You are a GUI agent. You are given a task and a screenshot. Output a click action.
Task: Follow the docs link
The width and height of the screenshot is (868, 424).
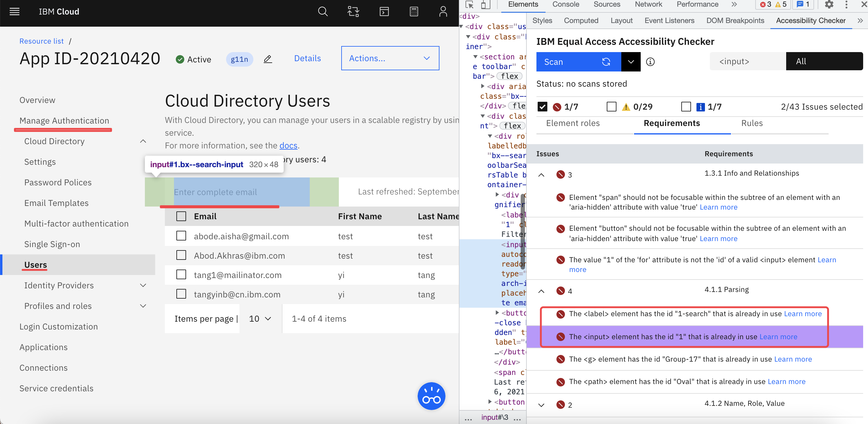288,145
